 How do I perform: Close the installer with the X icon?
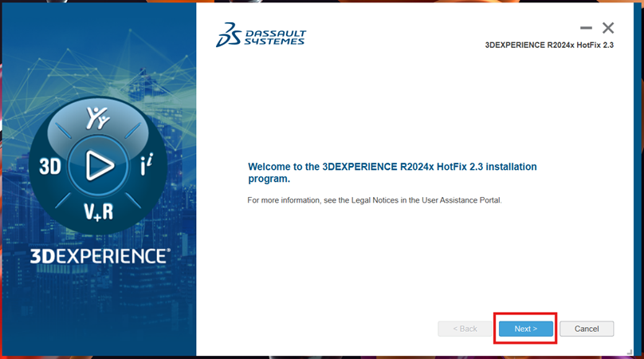pyautogui.click(x=608, y=28)
